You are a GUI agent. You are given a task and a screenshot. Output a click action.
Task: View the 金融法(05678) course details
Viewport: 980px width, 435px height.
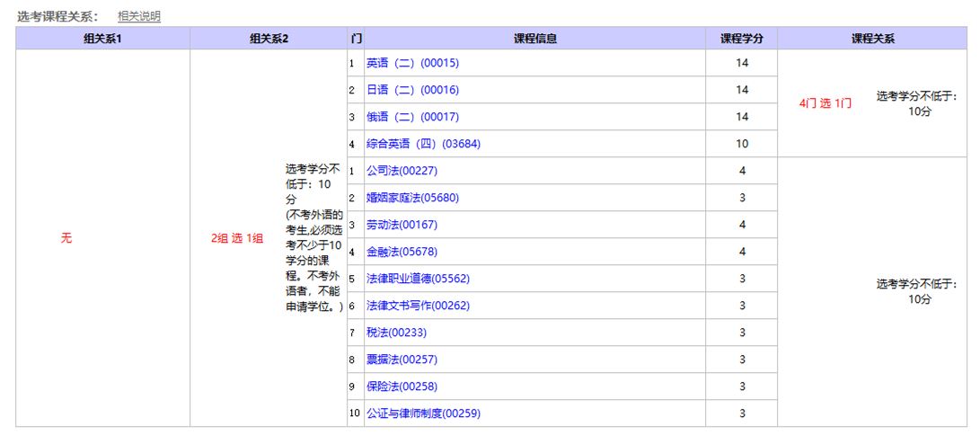[x=402, y=252]
